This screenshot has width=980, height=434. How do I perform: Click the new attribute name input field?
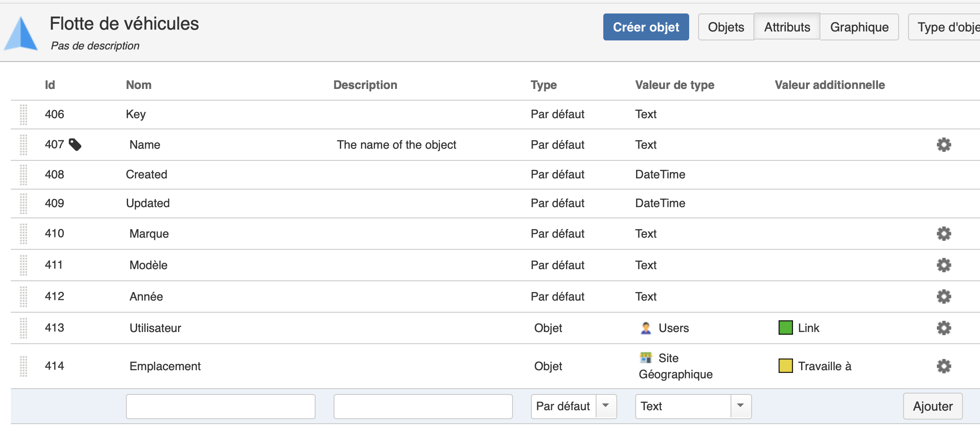(221, 407)
